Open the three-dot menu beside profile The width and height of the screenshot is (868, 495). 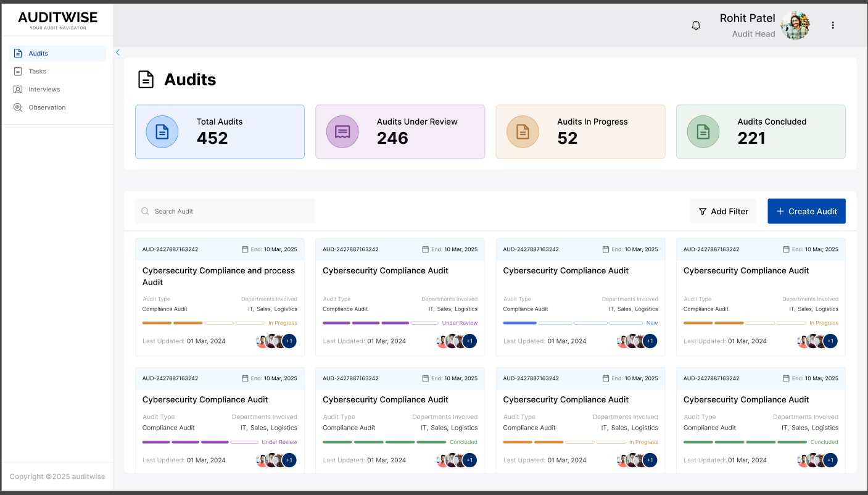point(833,25)
